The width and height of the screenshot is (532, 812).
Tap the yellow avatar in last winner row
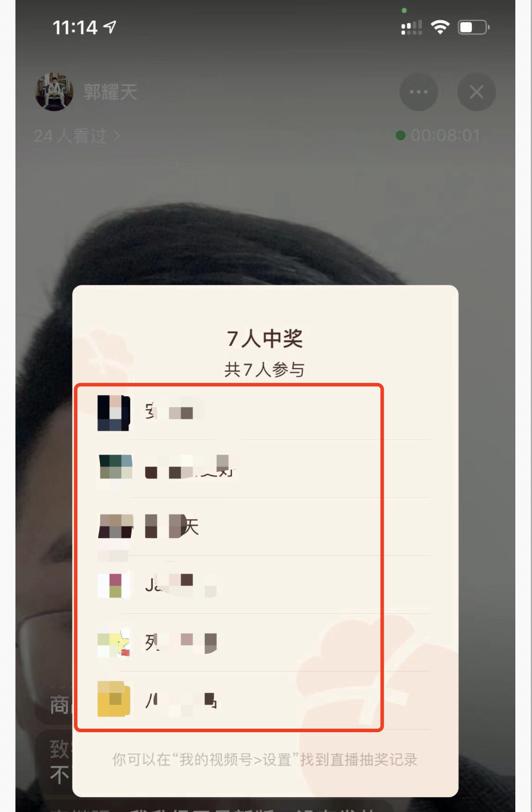pos(114,701)
